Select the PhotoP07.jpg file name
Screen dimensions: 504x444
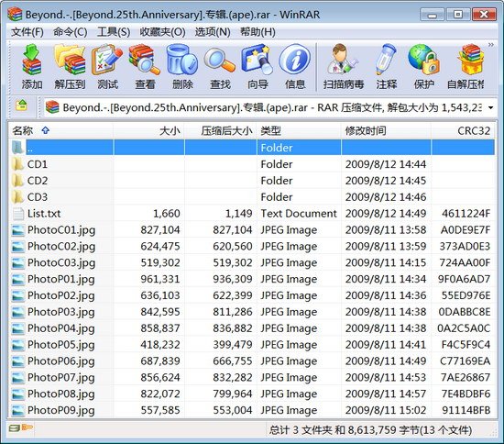click(61, 377)
